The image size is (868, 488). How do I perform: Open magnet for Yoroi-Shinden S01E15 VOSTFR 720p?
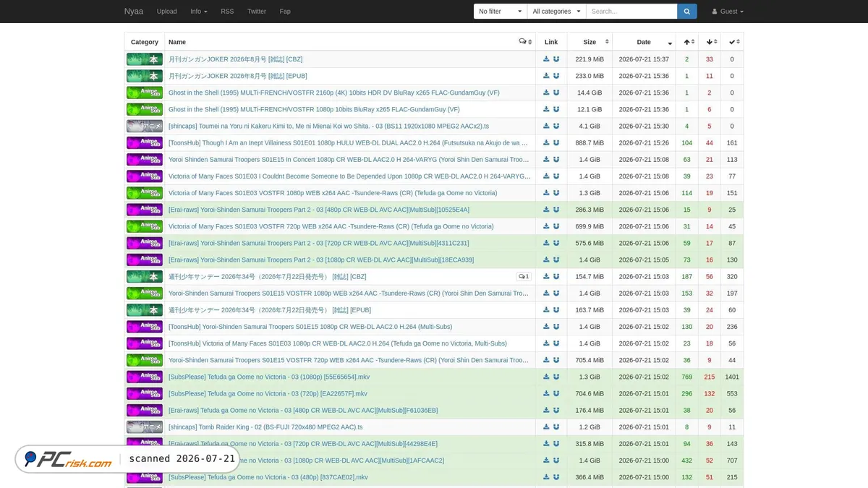tap(556, 360)
